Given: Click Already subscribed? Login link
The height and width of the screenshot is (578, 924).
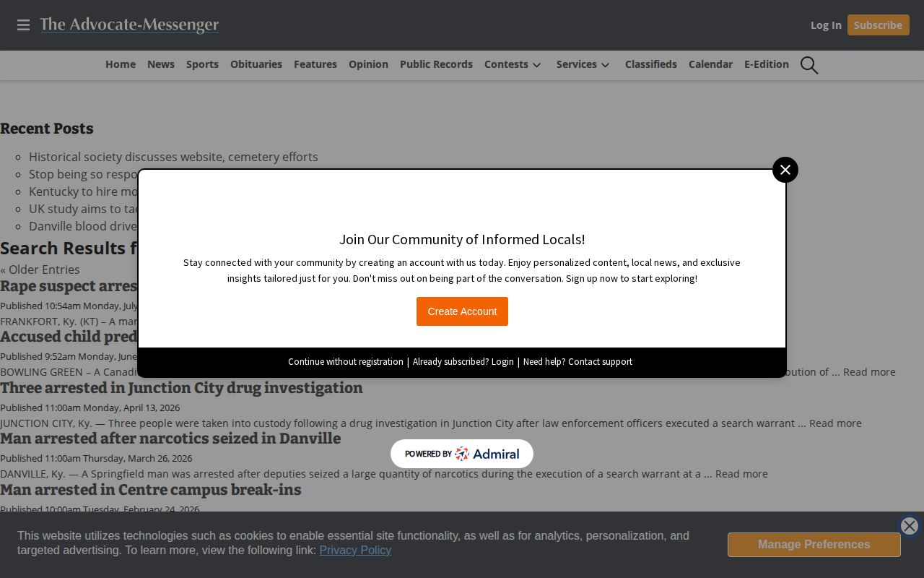Looking at the screenshot, I should [463, 362].
